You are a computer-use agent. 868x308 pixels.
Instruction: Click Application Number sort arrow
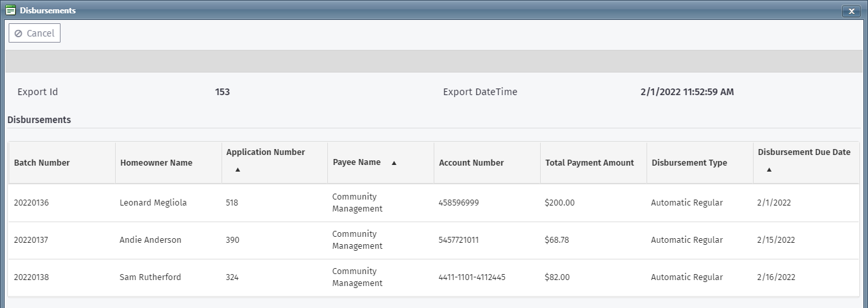(x=237, y=170)
